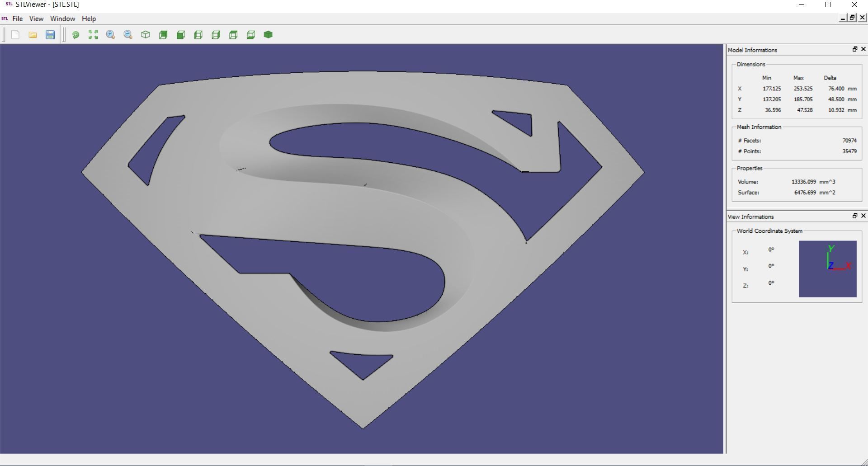Click the X Max value 253.525
868x466 pixels.
pyautogui.click(x=803, y=89)
